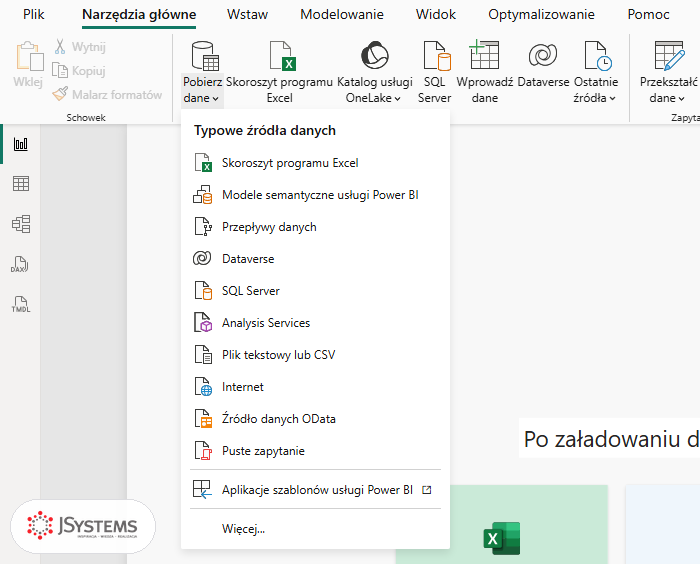Switch to Model view in sidebar
This screenshot has height=564, width=700.
click(x=21, y=224)
